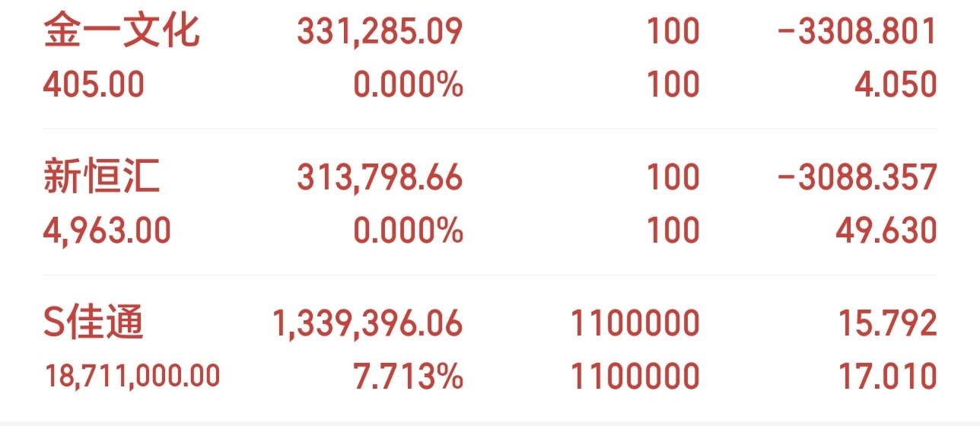980x426 pixels.
Task: Tap current price 49.630
Action: pyautogui.click(x=886, y=230)
